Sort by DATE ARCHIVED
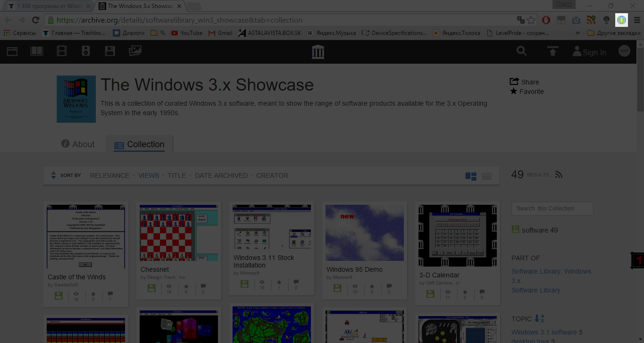 221,175
